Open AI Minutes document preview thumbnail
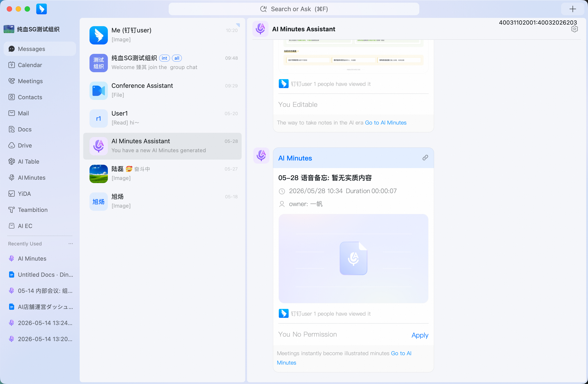This screenshot has width=588, height=384. [353, 258]
